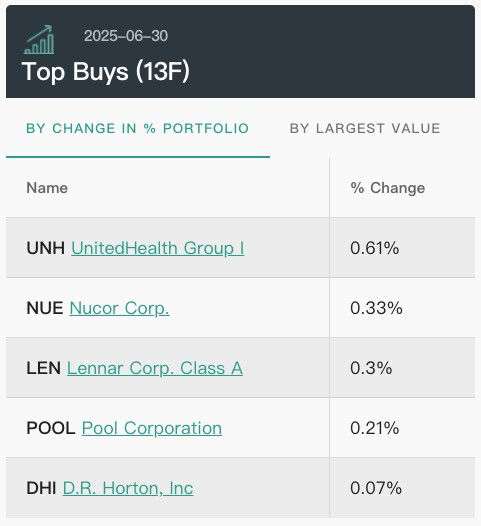Click the rising bar chart icon
Viewport: 481px width, 526px height.
click(x=39, y=40)
